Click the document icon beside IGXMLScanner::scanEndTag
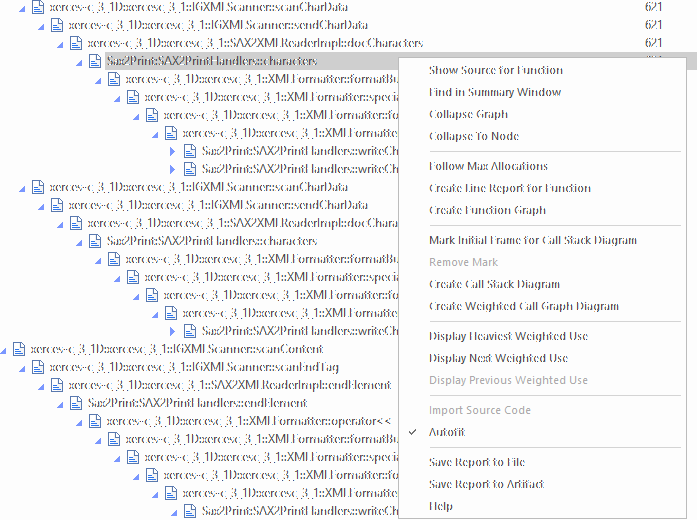 point(38,367)
